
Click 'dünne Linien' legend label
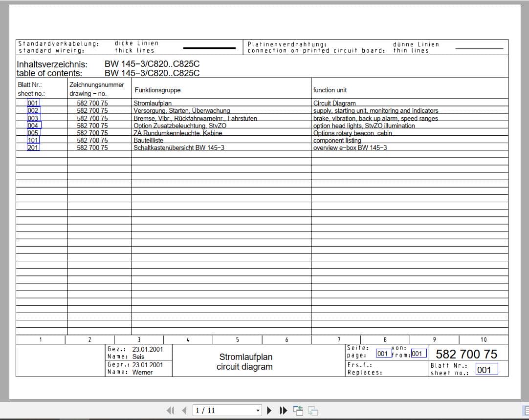(416, 44)
